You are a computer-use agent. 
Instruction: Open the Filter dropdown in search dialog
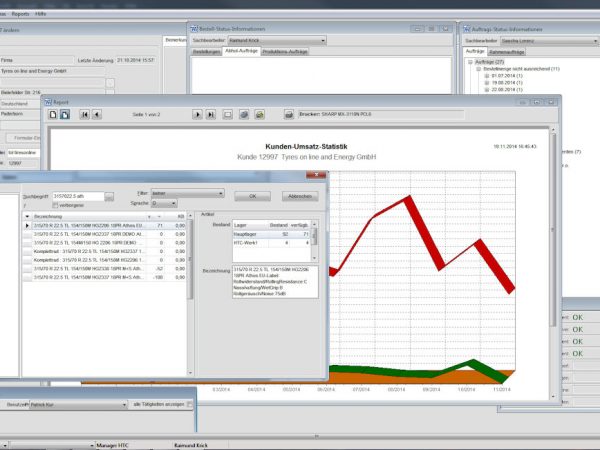(188, 194)
